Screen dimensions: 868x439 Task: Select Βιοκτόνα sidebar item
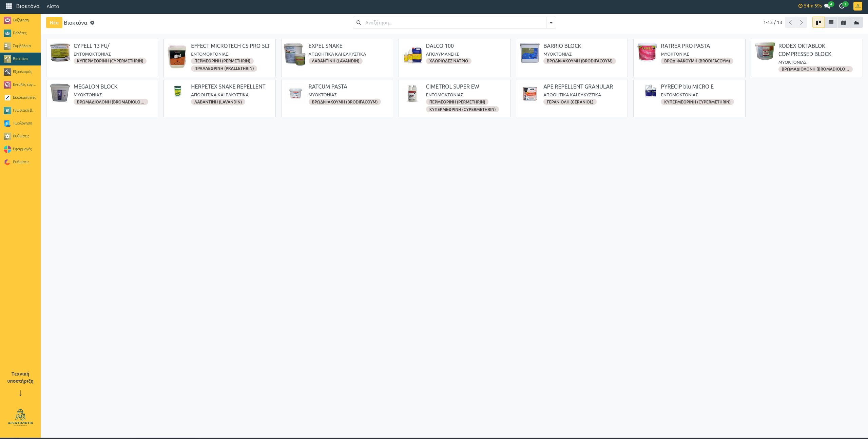pos(20,59)
